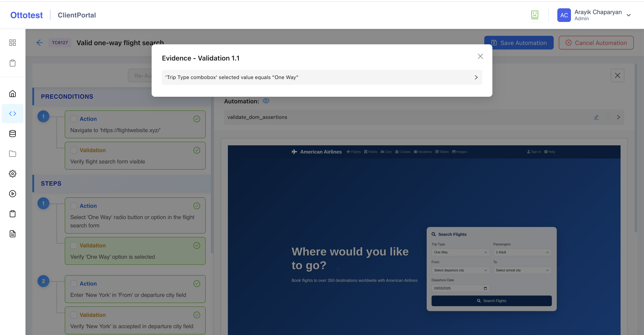Screen dimensions: 644x335
Task: Open the dashboard grid sidebar icon
Action: click(x=13, y=43)
